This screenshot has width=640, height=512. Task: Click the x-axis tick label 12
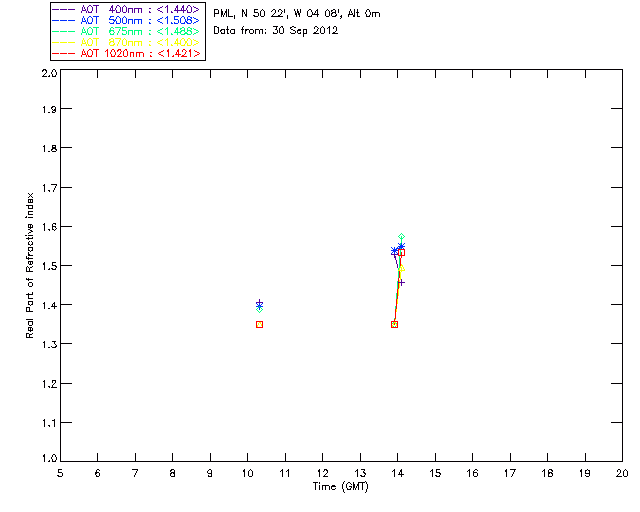point(322,473)
